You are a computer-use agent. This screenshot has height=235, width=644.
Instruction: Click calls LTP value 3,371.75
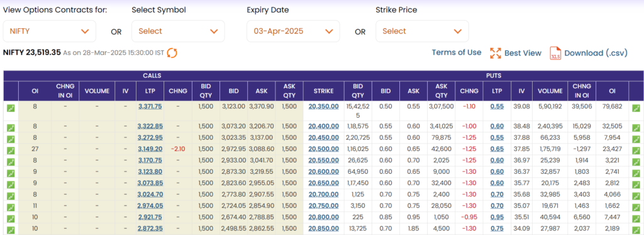(150, 106)
